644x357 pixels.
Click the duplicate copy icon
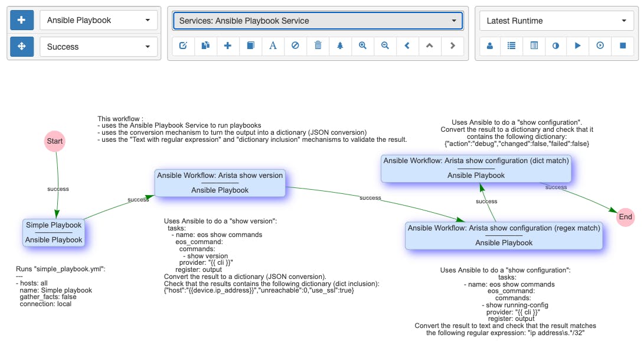(205, 46)
